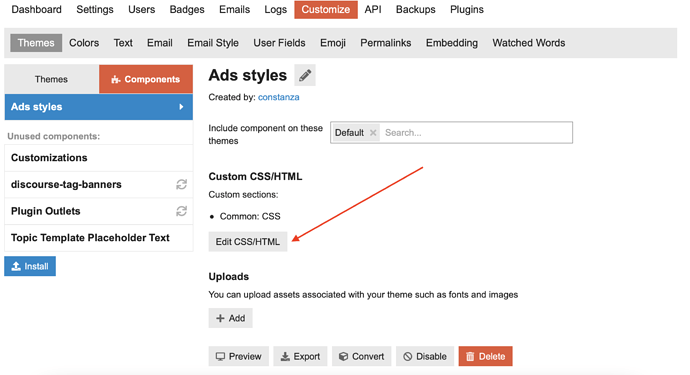Go to the Settings admin page
The height and width of the screenshot is (375, 690).
95,9
